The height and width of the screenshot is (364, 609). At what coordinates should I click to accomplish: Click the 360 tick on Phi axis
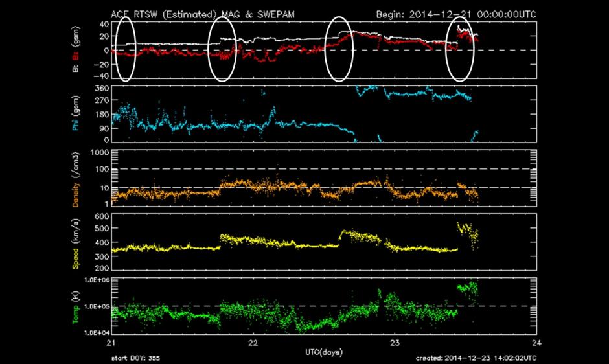click(x=100, y=88)
